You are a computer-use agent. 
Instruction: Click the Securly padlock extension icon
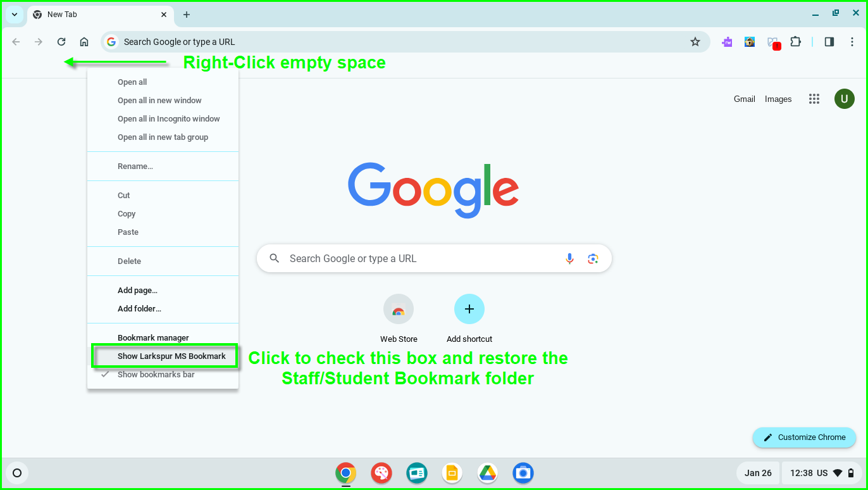(x=750, y=41)
